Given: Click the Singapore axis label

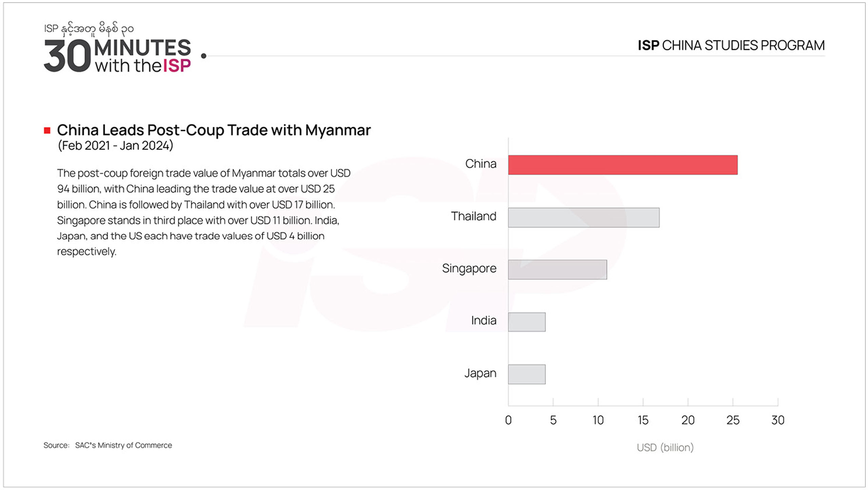Looking at the screenshot, I should click(x=469, y=268).
